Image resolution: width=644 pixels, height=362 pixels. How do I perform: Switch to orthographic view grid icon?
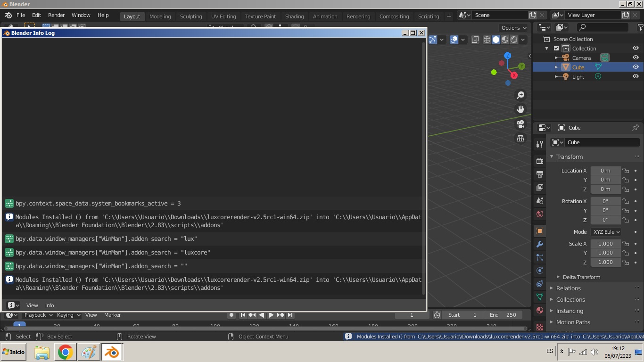(520, 139)
